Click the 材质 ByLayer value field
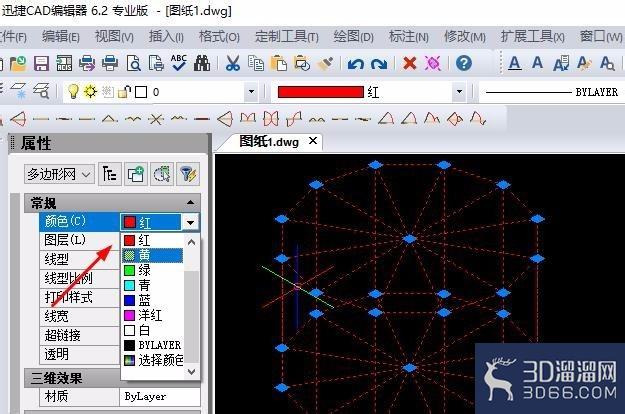 [159, 396]
